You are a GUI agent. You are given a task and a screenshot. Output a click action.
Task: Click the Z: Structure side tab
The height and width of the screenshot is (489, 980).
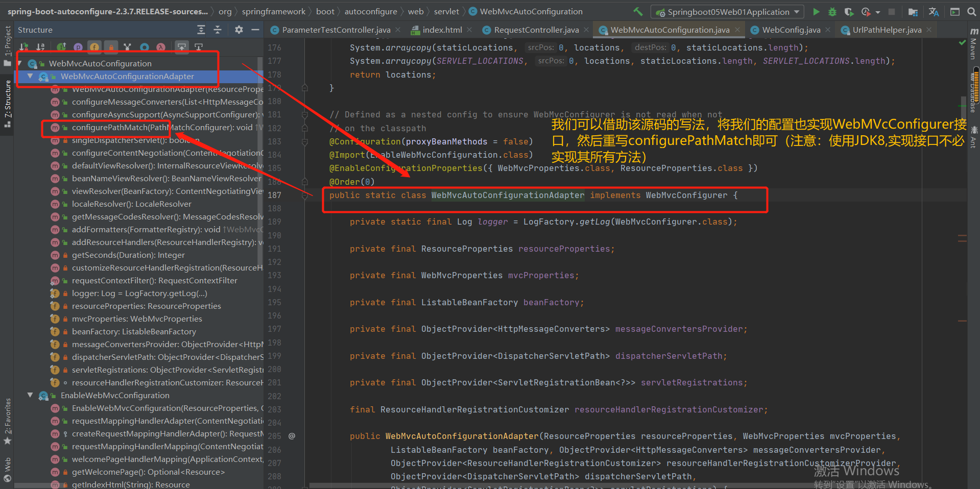click(7, 104)
